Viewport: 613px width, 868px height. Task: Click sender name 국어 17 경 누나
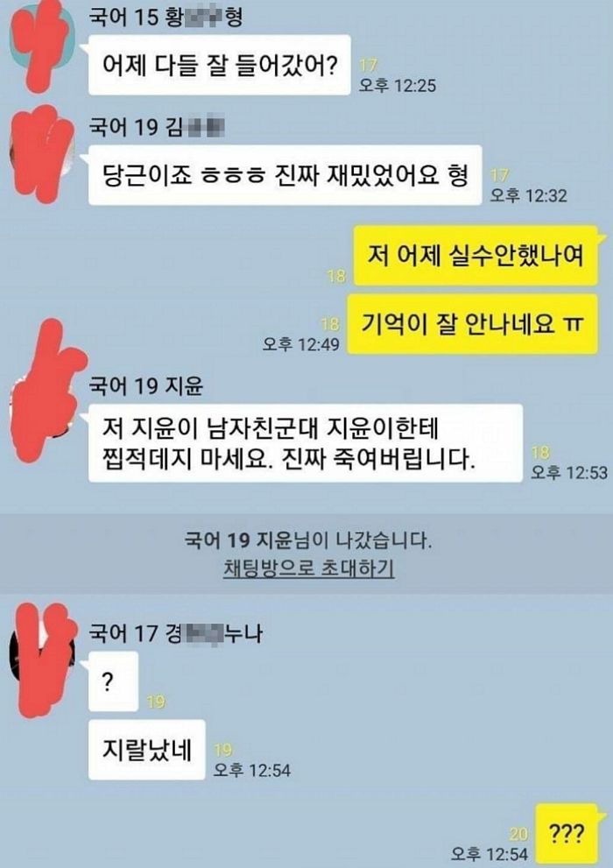click(175, 632)
